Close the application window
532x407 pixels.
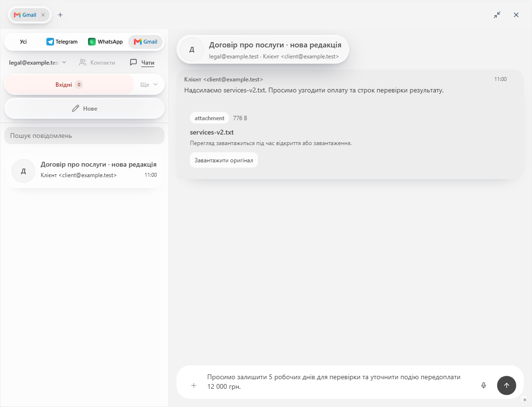[x=516, y=15]
